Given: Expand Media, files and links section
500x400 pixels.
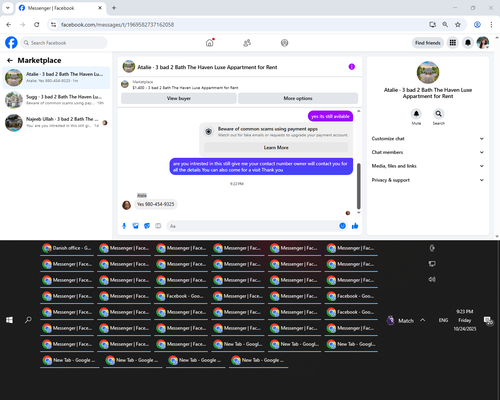Looking at the screenshot, I should click(x=428, y=166).
